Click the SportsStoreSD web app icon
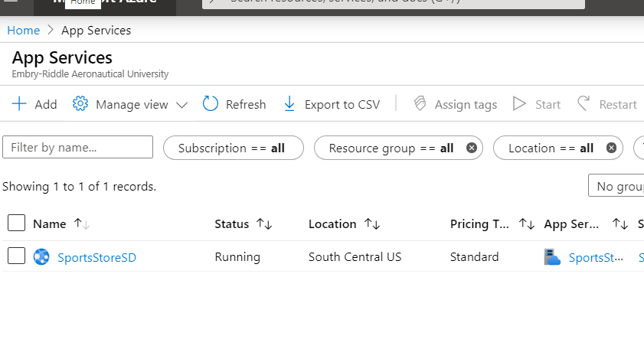Screen dimensions: 644x349 (x=41, y=257)
